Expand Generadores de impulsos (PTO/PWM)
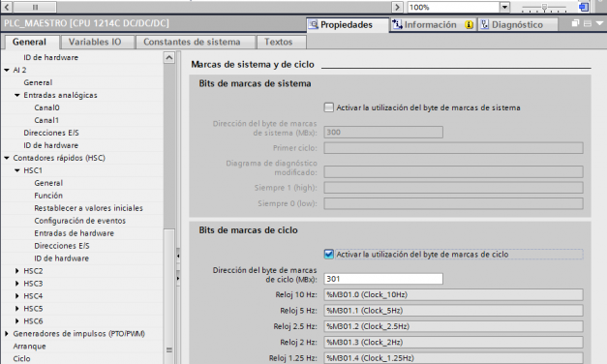 coord(7,333)
